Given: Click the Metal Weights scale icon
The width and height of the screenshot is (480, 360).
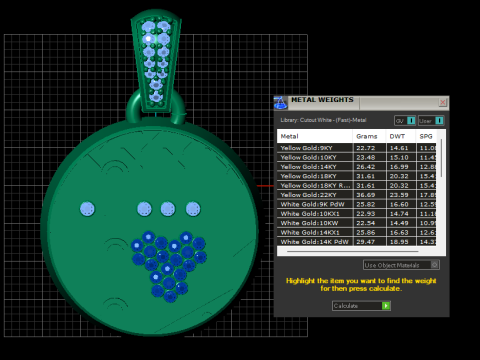Looking at the screenshot, I should coord(280,103).
